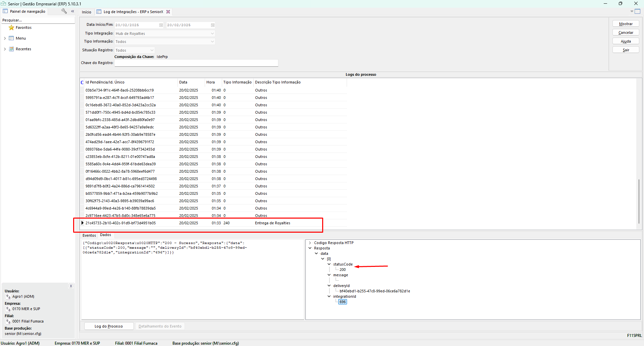
Task: Collapse the message node
Action: click(329, 275)
